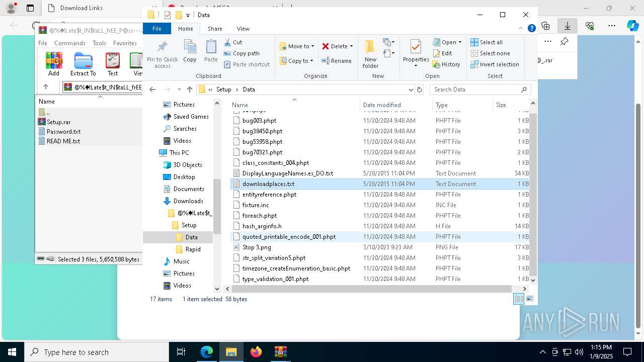Select the file Stop 3.png

[x=257, y=247]
